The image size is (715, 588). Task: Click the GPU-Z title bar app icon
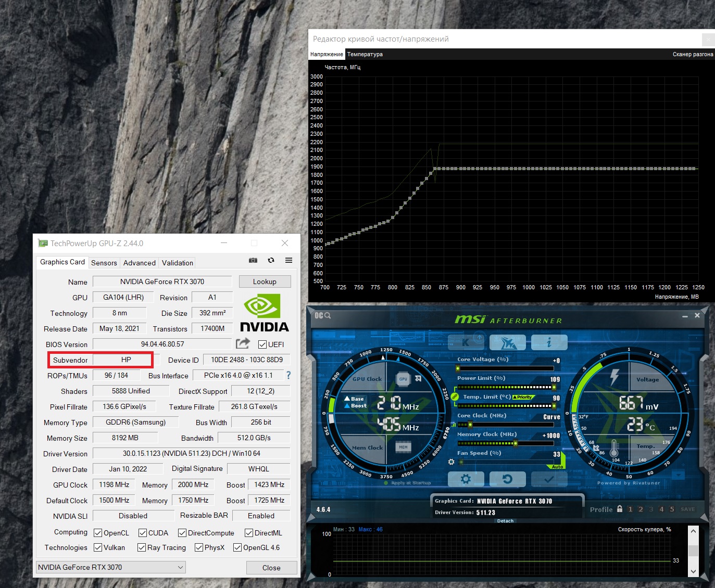(43, 243)
